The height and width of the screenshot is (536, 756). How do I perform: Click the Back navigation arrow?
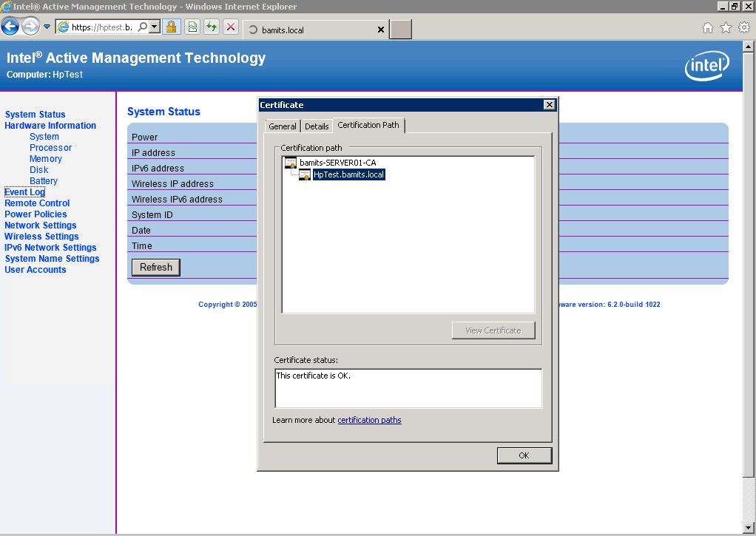pyautogui.click(x=10, y=26)
